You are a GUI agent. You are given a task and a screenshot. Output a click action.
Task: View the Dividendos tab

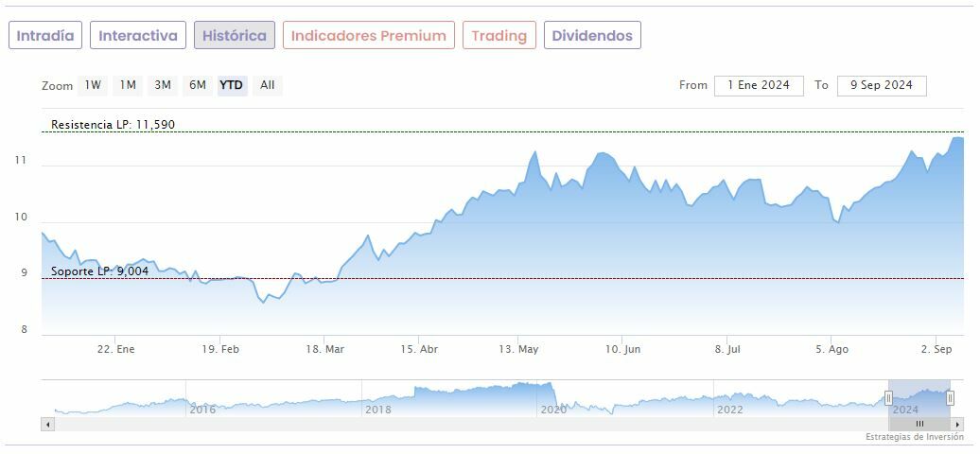592,36
